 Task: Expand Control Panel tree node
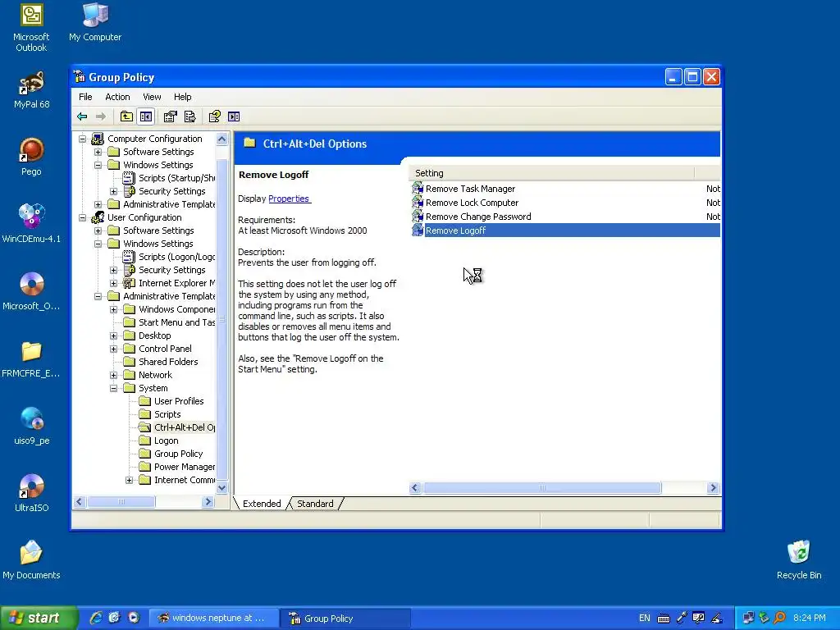113,349
